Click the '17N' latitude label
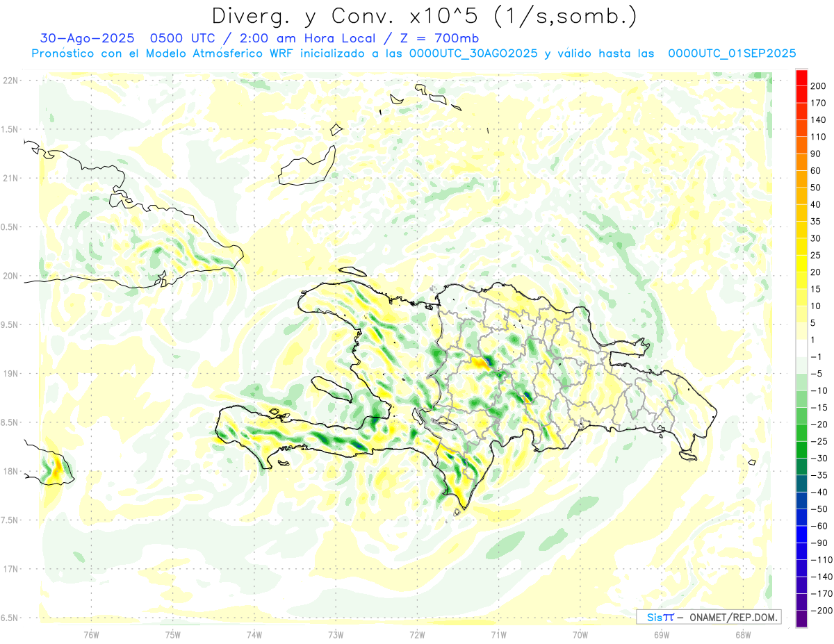The height and width of the screenshot is (644, 834). tap(10, 569)
